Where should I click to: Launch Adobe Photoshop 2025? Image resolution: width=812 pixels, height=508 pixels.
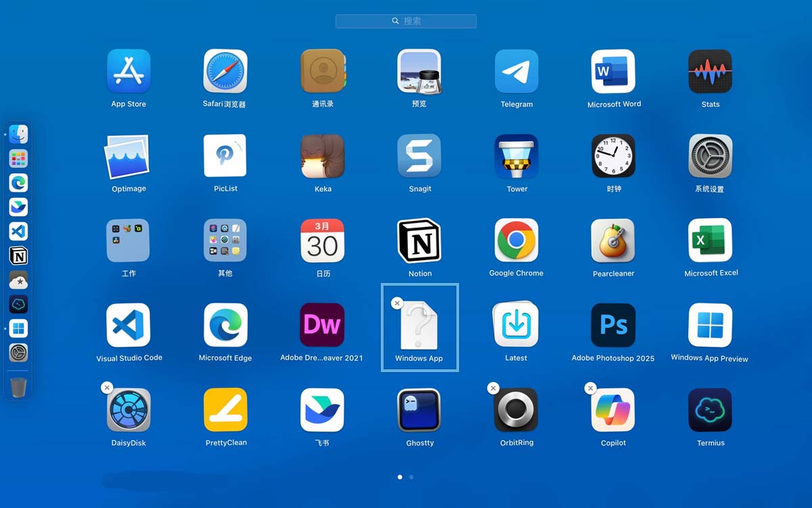coord(613,326)
